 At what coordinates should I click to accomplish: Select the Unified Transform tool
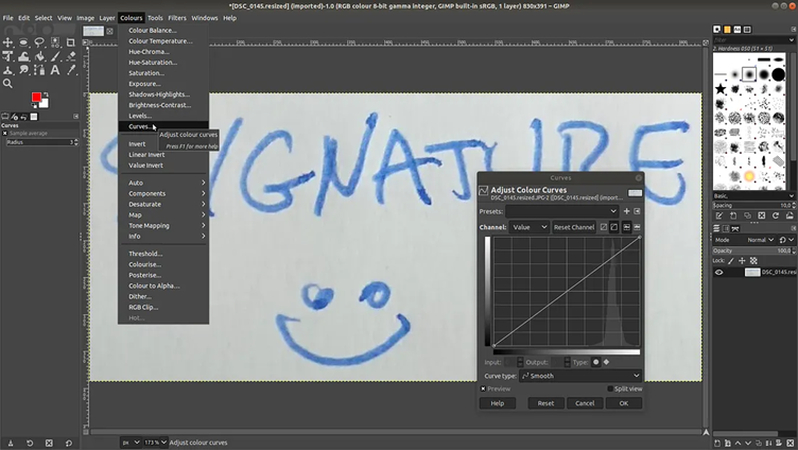8,56
